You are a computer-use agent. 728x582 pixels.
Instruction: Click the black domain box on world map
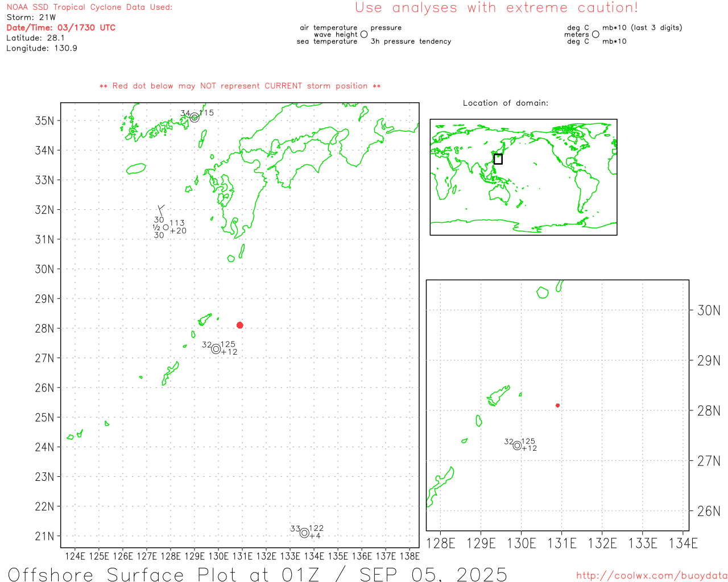tap(498, 159)
